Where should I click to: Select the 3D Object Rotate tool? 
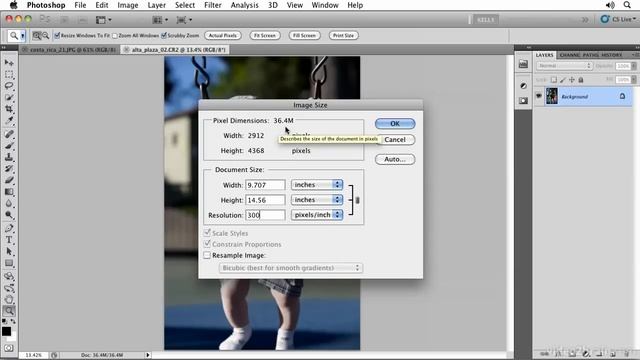(9, 276)
